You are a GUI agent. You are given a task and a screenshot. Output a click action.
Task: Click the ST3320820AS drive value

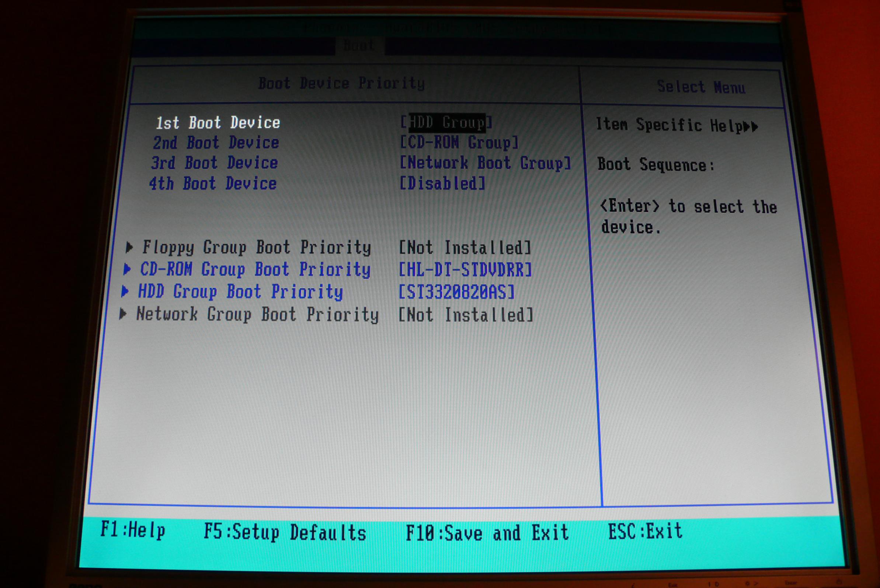click(456, 292)
